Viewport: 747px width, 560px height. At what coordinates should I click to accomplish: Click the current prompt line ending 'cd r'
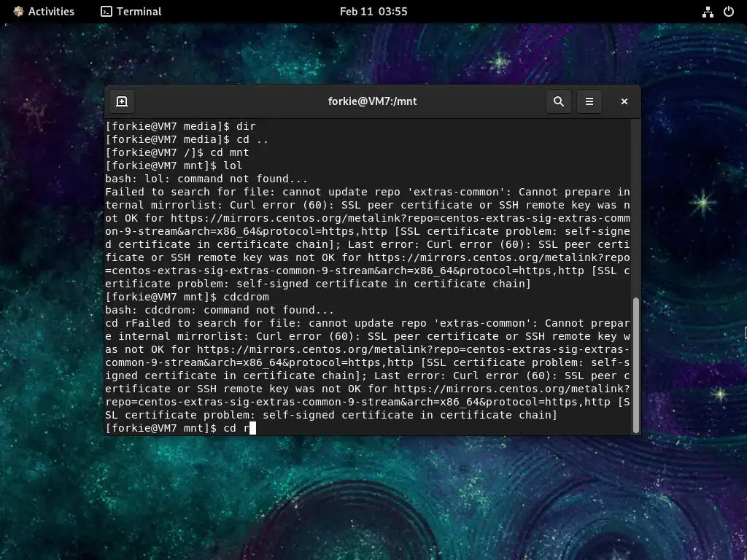click(181, 428)
